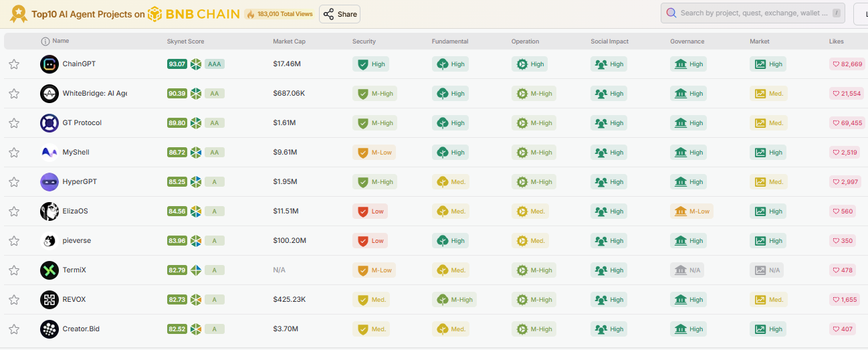Click the GT Protocol logo icon

tap(49, 123)
